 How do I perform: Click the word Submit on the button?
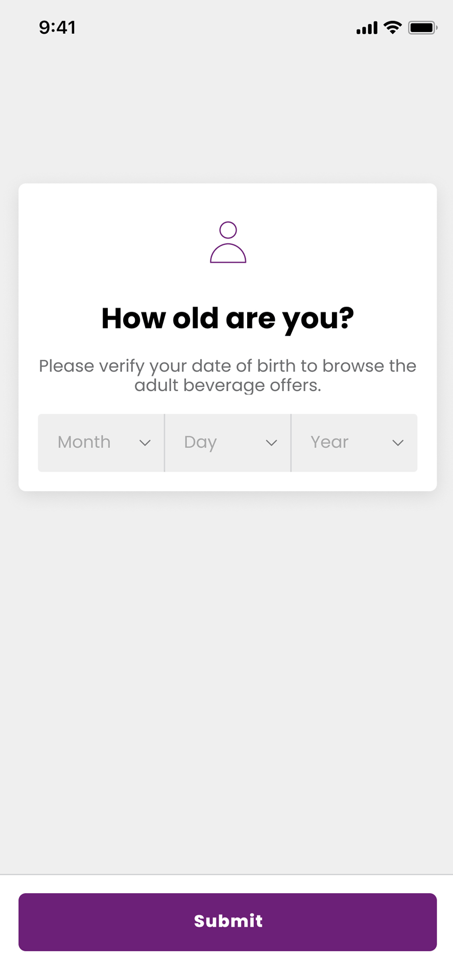pos(228,921)
